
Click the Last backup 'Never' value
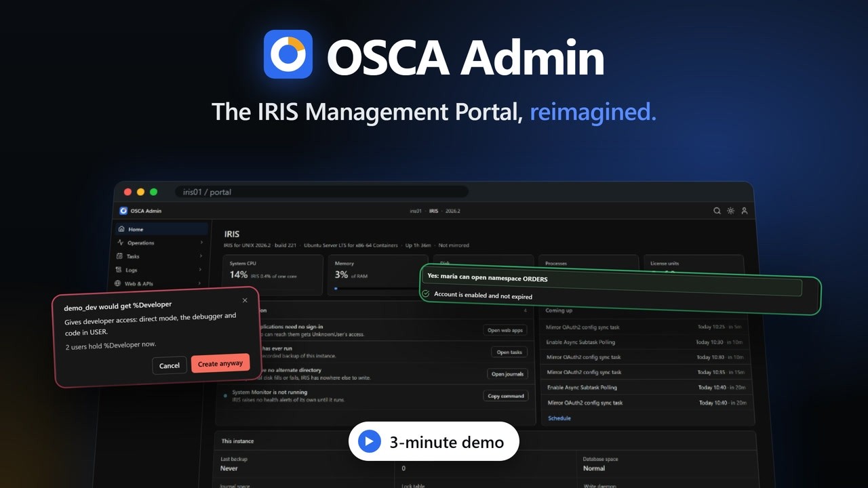(x=229, y=468)
